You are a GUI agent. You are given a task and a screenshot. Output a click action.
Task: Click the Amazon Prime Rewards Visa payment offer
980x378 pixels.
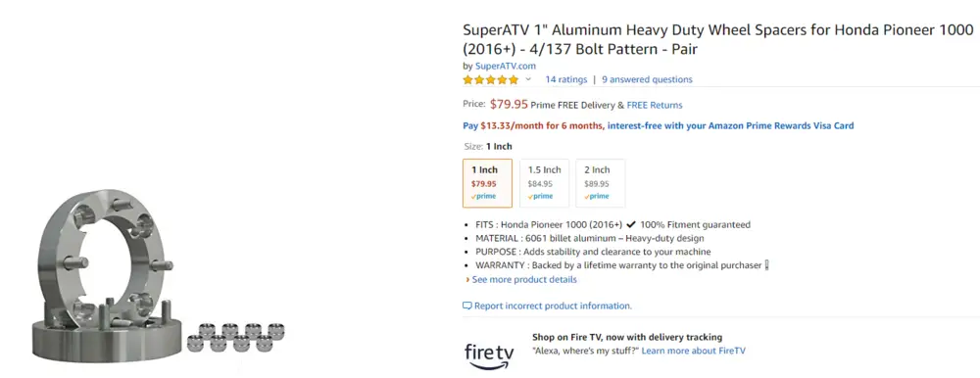[x=659, y=125]
